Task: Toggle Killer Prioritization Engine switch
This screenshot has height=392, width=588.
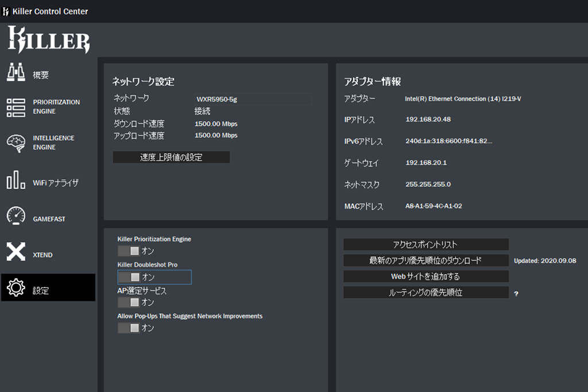Action: pyautogui.click(x=129, y=251)
